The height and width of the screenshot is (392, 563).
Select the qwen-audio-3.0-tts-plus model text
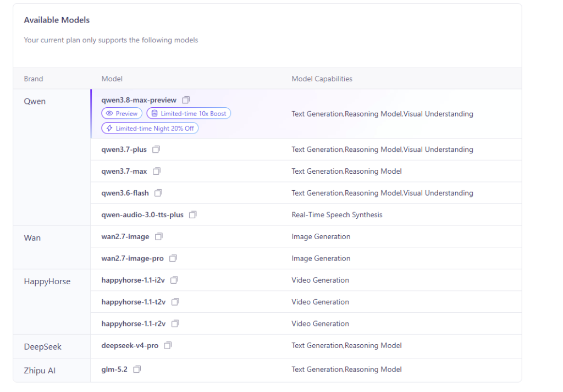click(x=142, y=214)
